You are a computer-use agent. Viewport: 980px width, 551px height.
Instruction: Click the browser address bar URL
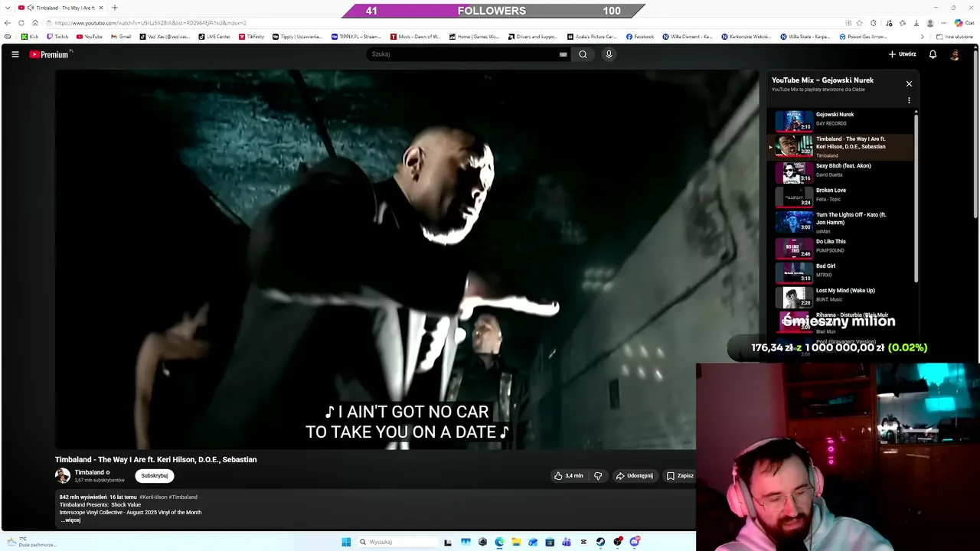[150, 23]
